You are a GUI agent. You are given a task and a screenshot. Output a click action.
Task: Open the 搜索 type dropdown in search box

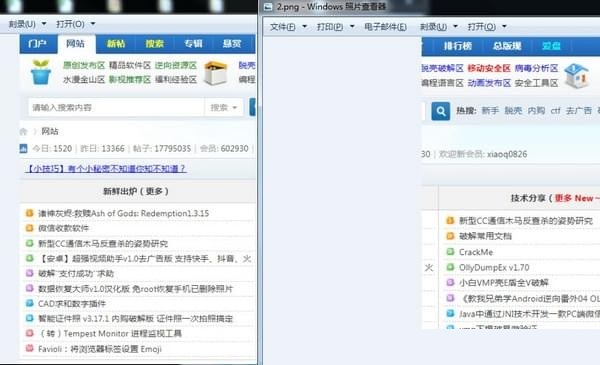pos(224,108)
